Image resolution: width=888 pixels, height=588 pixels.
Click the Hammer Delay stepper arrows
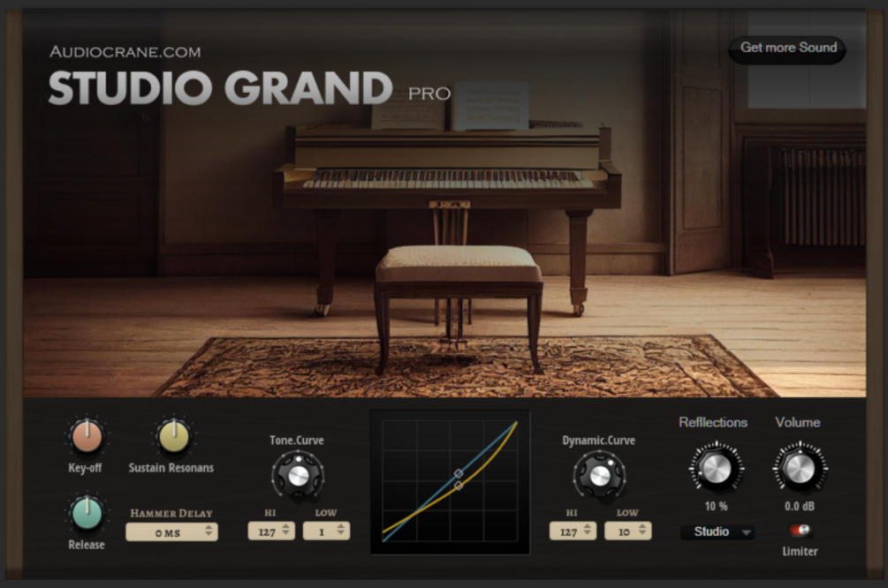click(209, 531)
